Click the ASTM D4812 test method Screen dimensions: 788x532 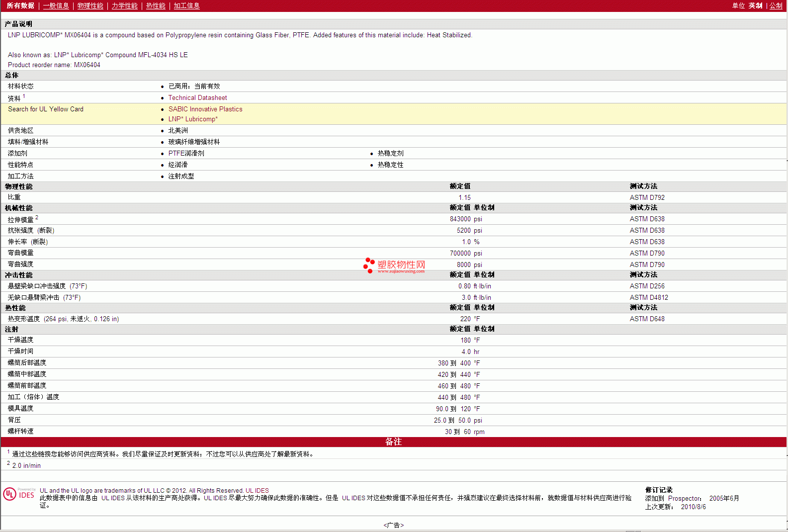click(649, 298)
